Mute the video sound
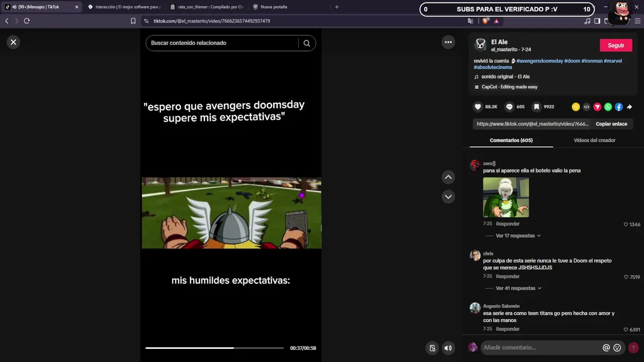Viewport: 644px width, 362px height. point(448,348)
